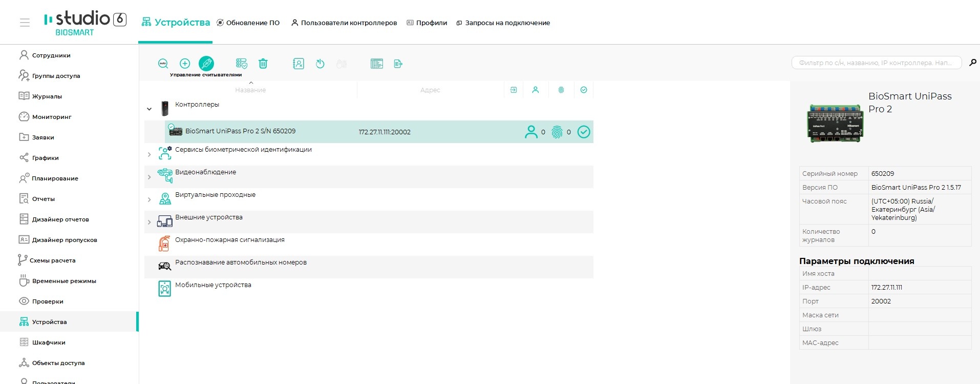Click the Studio 6 BioSmart logo
Viewport: 980px width, 384px height.
pyautogui.click(x=86, y=23)
